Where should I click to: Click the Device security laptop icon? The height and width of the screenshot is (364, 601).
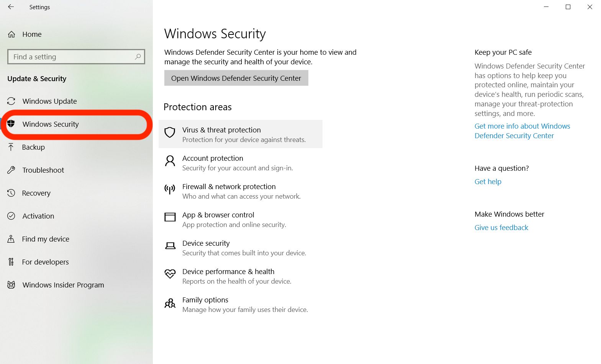click(170, 246)
